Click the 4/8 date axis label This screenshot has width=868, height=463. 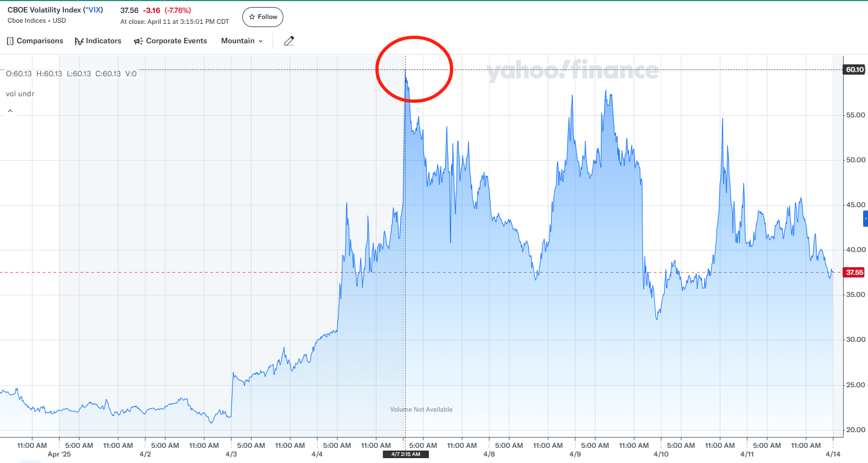[489, 454]
